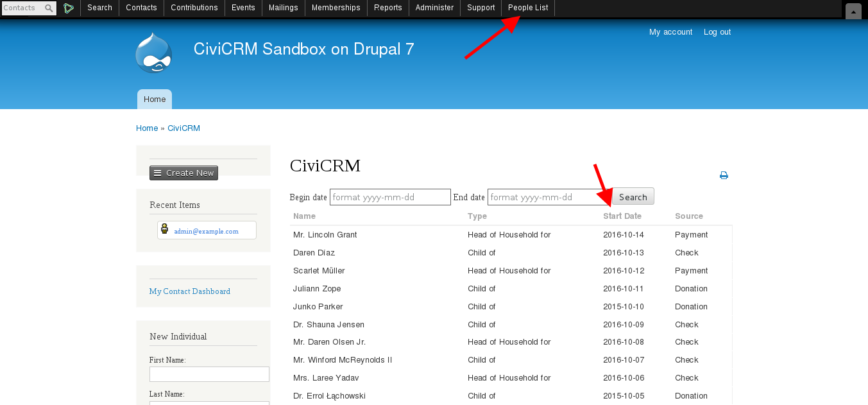Click Check source in Daren Díaz row

[x=686, y=253]
